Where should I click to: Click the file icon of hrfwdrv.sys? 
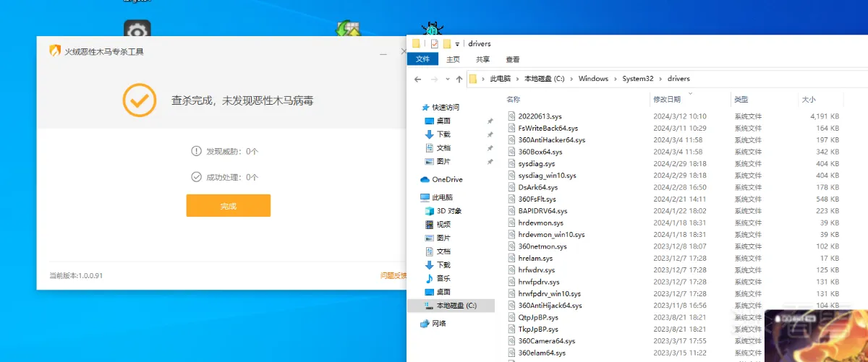511,270
